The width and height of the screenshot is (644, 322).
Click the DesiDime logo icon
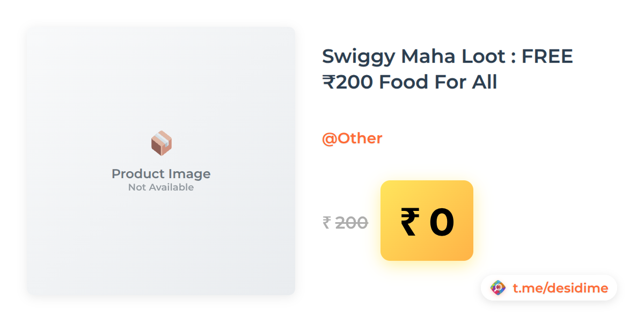[498, 288]
